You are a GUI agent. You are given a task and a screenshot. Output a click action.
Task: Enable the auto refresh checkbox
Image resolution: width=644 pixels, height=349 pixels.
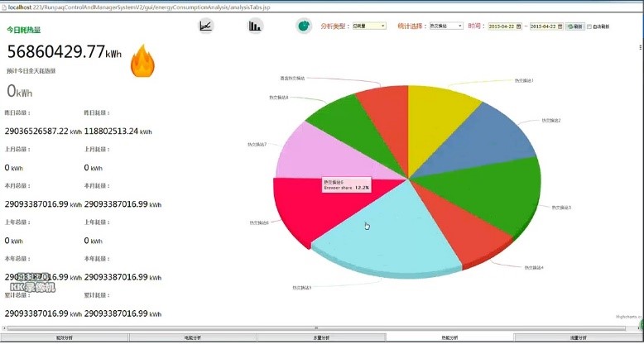pos(589,26)
